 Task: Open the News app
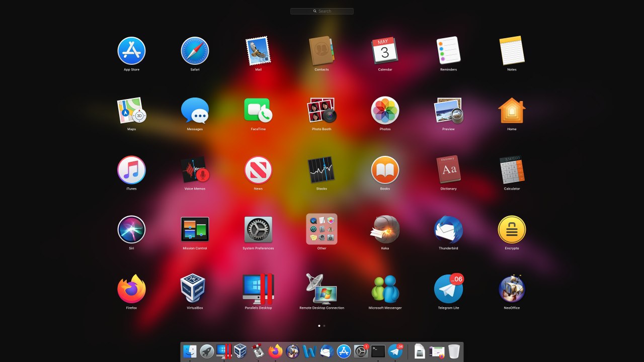(x=258, y=170)
